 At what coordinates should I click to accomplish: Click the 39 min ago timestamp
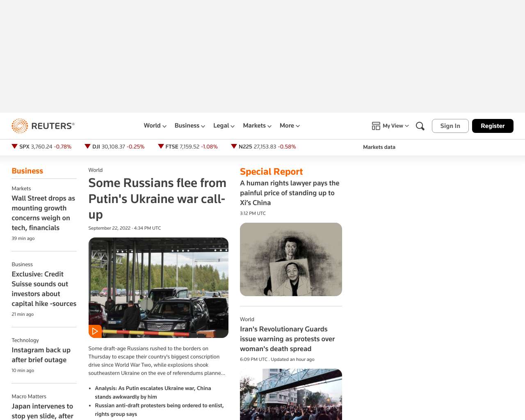[x=23, y=238]
